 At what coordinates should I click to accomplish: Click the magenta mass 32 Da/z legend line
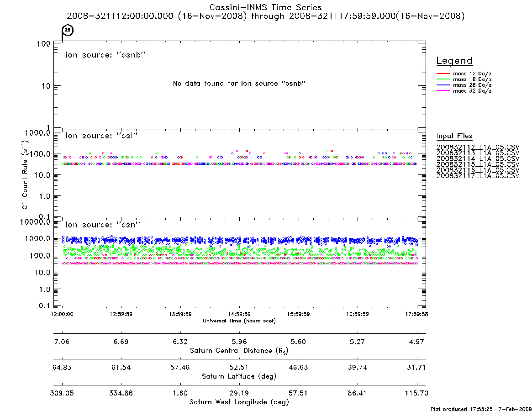pyautogui.click(x=443, y=90)
